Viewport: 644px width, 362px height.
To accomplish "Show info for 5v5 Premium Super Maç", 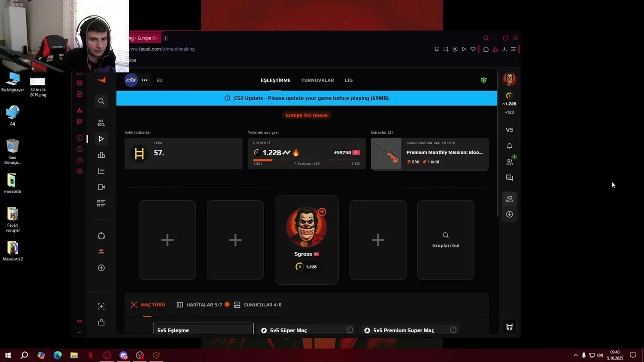I will [453, 330].
